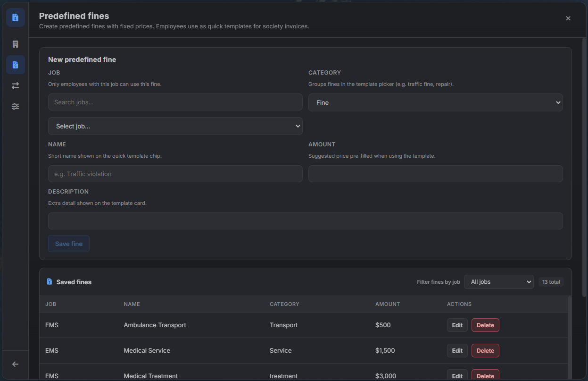Click the invoice logo icon atop sidebar
The image size is (588, 381).
click(16, 17)
